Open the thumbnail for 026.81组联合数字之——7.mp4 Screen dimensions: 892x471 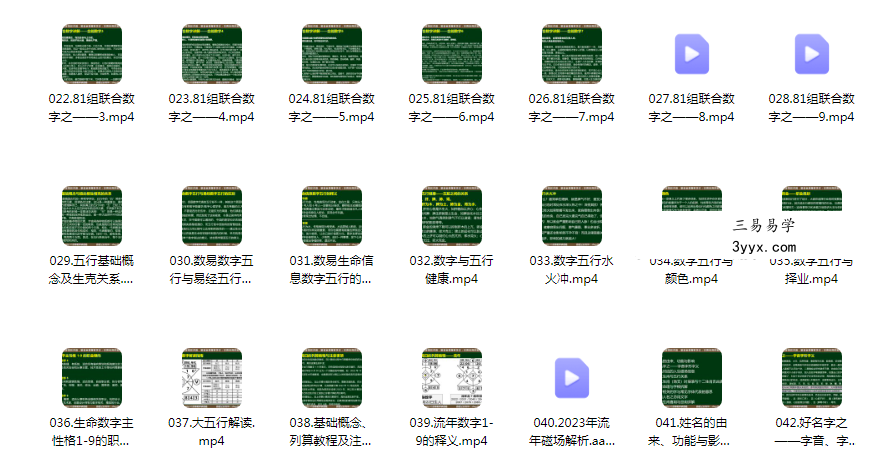tap(572, 54)
